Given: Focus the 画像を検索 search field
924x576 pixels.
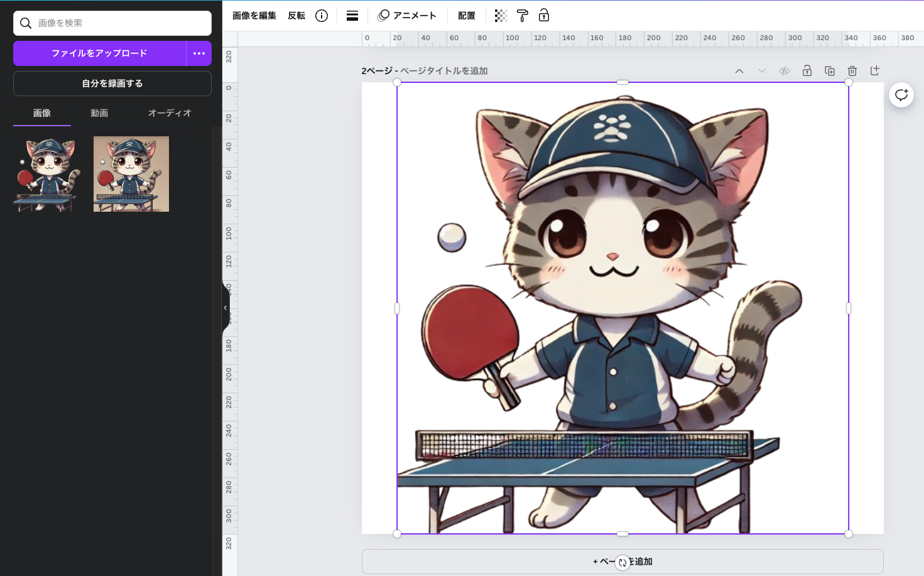Looking at the screenshot, I should coord(112,23).
